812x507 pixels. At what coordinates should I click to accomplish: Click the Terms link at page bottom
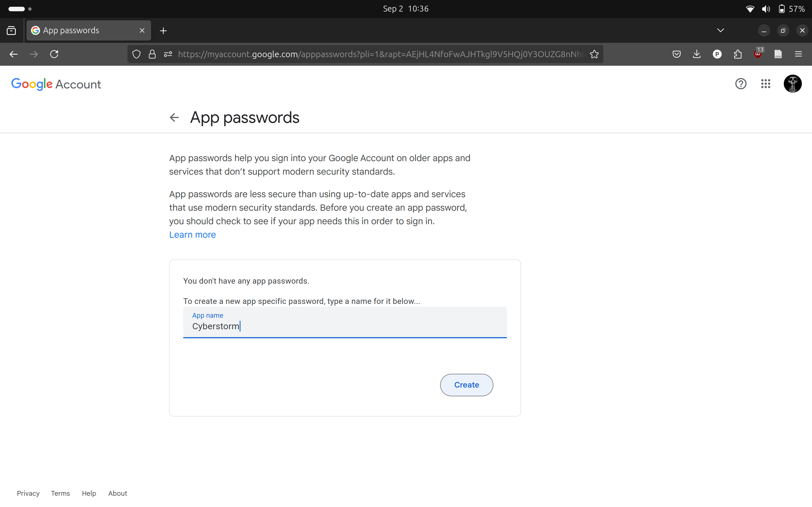click(x=61, y=493)
